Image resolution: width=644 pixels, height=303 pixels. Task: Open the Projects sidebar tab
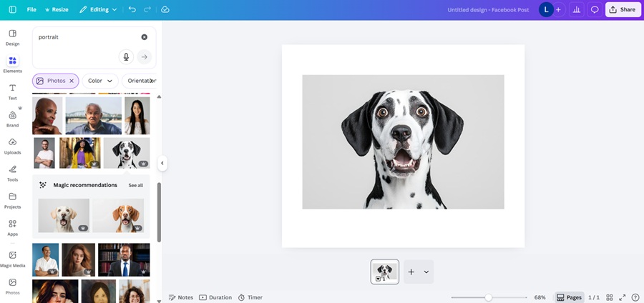tap(12, 201)
